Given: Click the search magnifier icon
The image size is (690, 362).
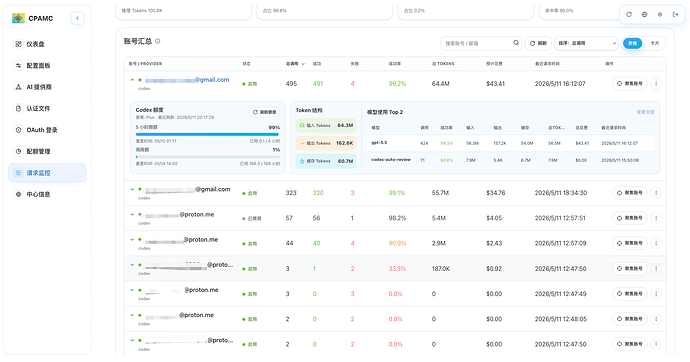Looking at the screenshot, I should 516,43.
